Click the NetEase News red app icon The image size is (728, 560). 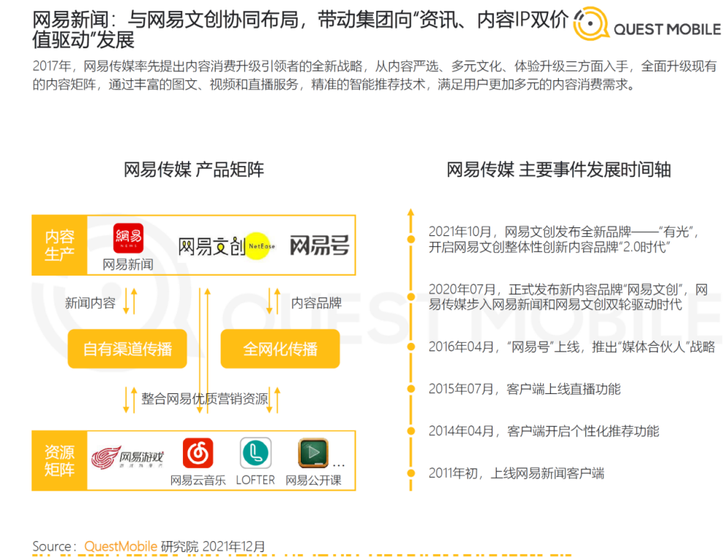point(128,238)
